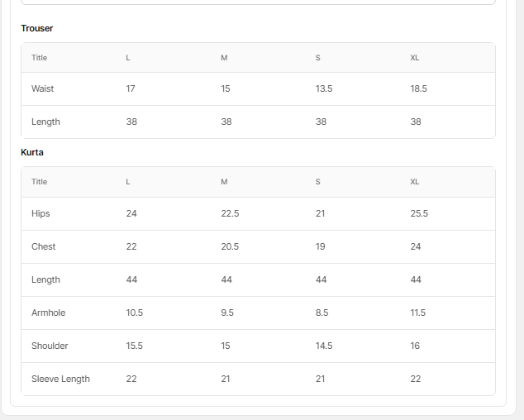
Task: Click the Trouser Waist XL value 18.5
Action: (418, 88)
